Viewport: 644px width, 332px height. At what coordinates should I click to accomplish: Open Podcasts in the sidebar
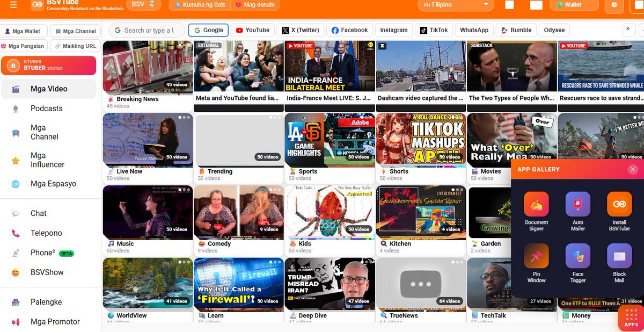tap(48, 109)
